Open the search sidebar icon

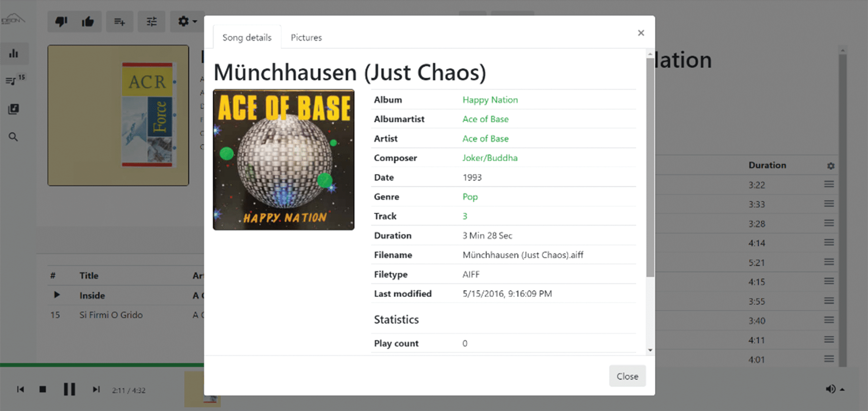click(14, 137)
